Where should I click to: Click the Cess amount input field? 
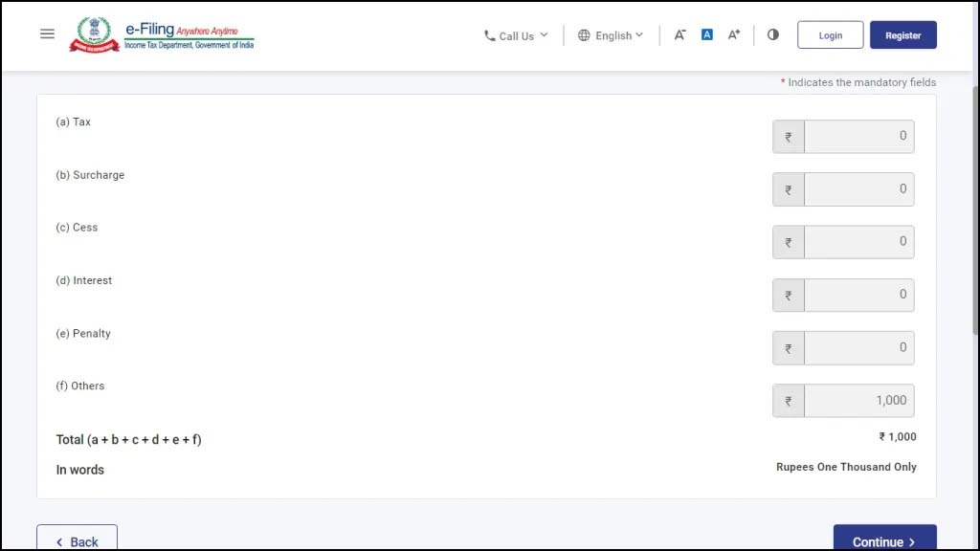tap(858, 242)
